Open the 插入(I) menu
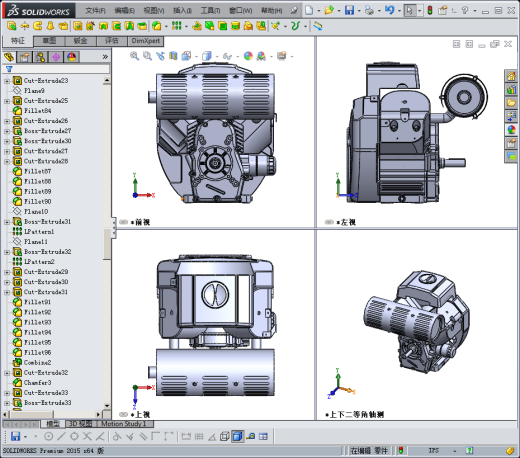The height and width of the screenshot is (458, 520). (182, 11)
